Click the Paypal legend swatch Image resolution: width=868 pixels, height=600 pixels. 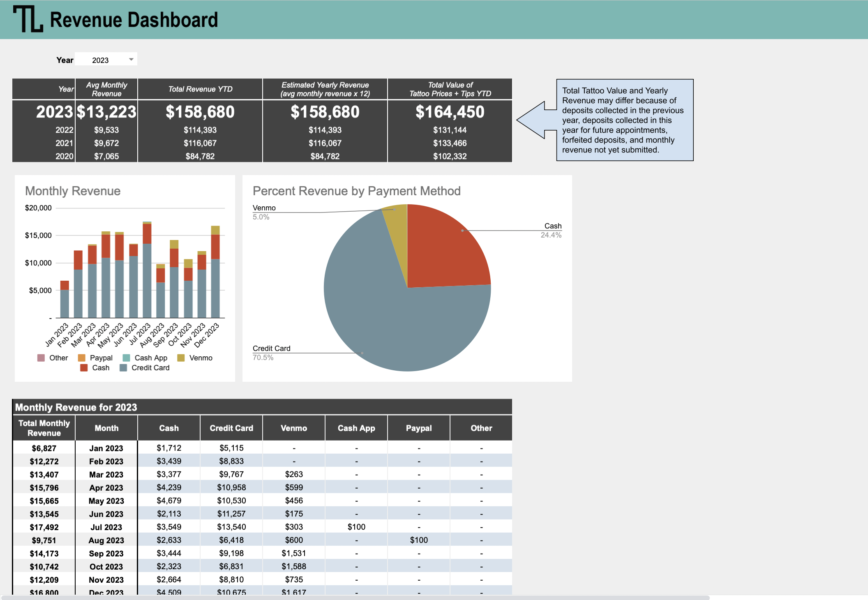pyautogui.click(x=82, y=358)
